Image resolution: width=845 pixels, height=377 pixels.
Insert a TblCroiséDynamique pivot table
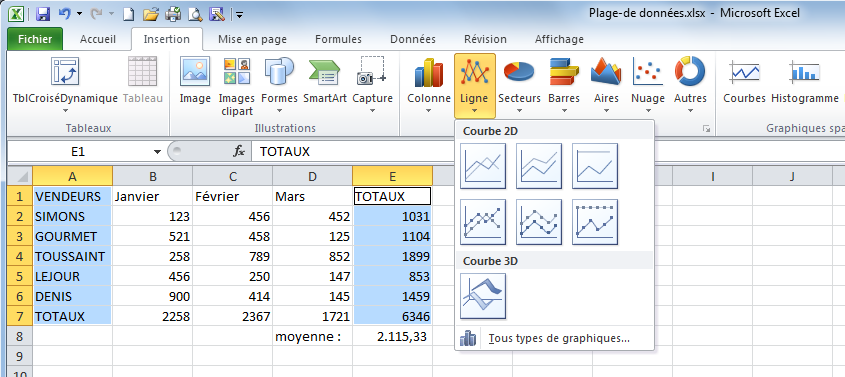click(x=65, y=85)
